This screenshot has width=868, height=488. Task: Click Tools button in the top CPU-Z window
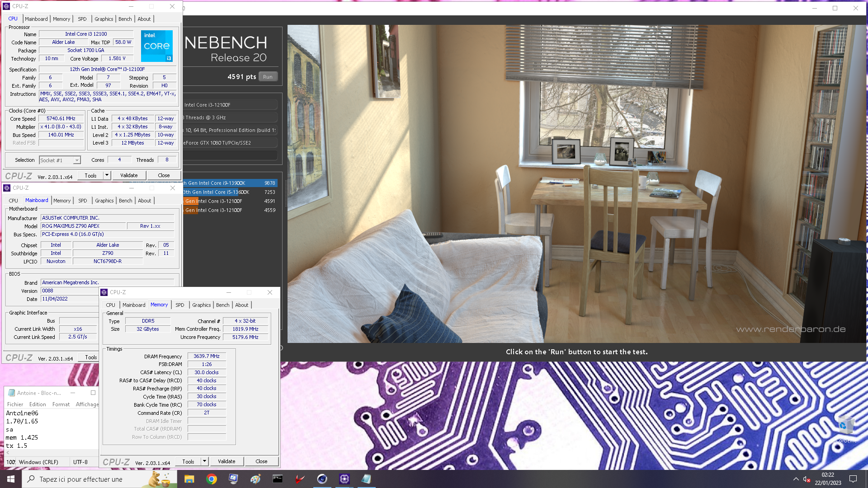click(90, 175)
